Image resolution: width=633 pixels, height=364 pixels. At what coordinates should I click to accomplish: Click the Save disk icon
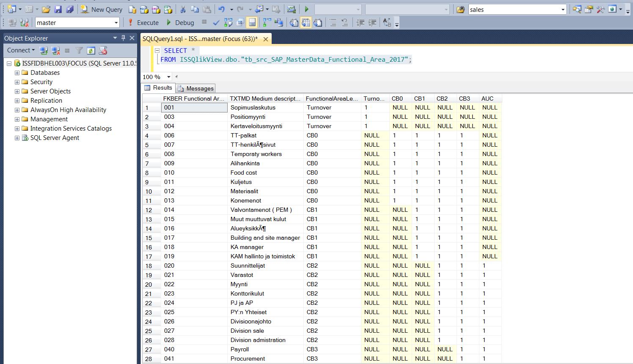point(58,9)
